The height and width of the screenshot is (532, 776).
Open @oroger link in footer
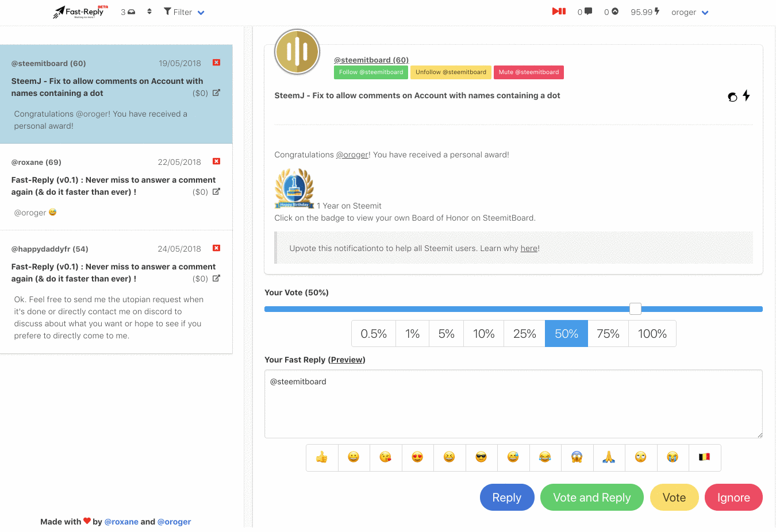pyautogui.click(x=174, y=522)
